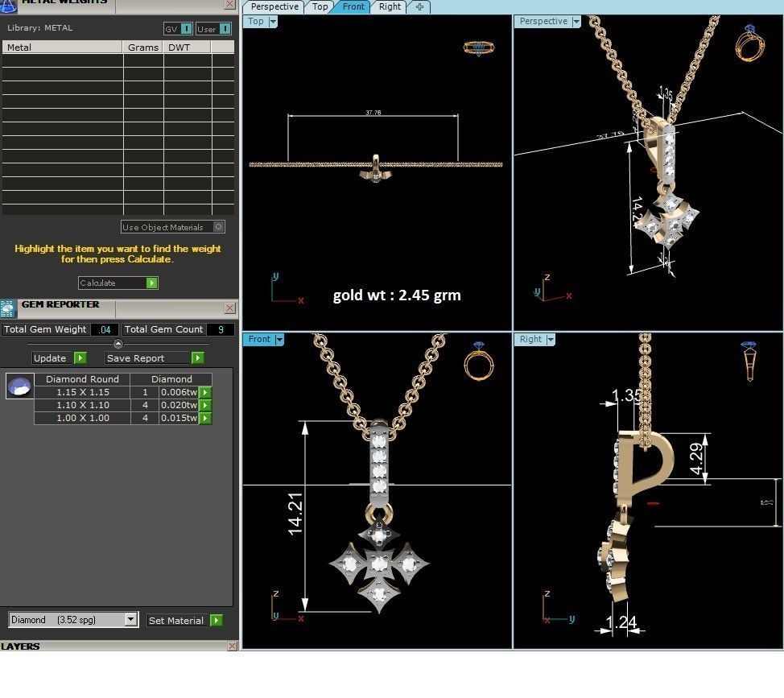Click the diamond gem thumbnail icon
Image resolution: width=784 pixels, height=698 pixels.
(20, 386)
